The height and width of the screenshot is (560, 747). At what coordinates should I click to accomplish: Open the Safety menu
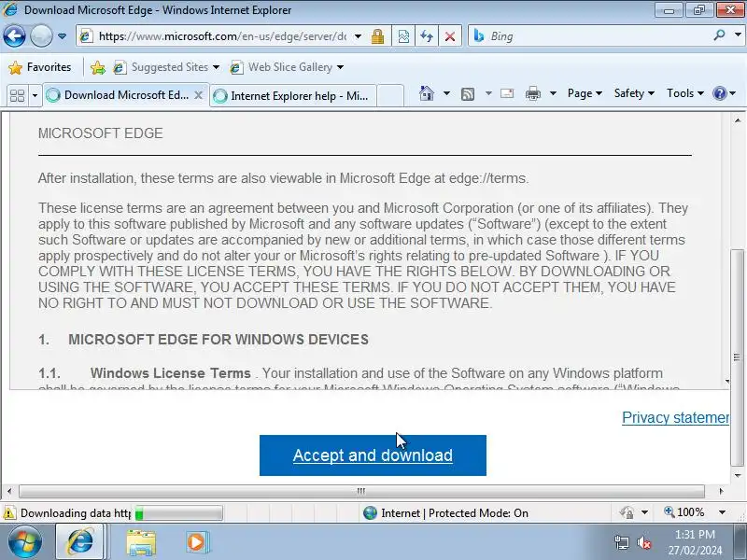pyautogui.click(x=634, y=93)
